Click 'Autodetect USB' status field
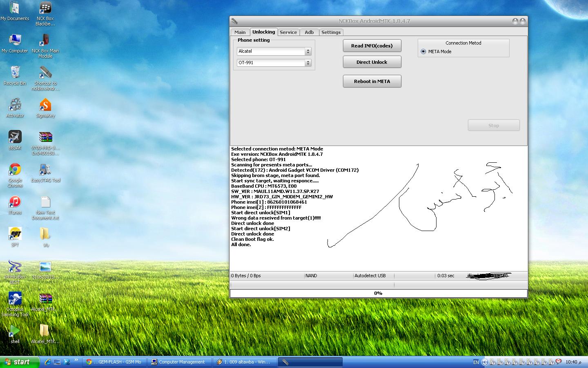 [370, 276]
